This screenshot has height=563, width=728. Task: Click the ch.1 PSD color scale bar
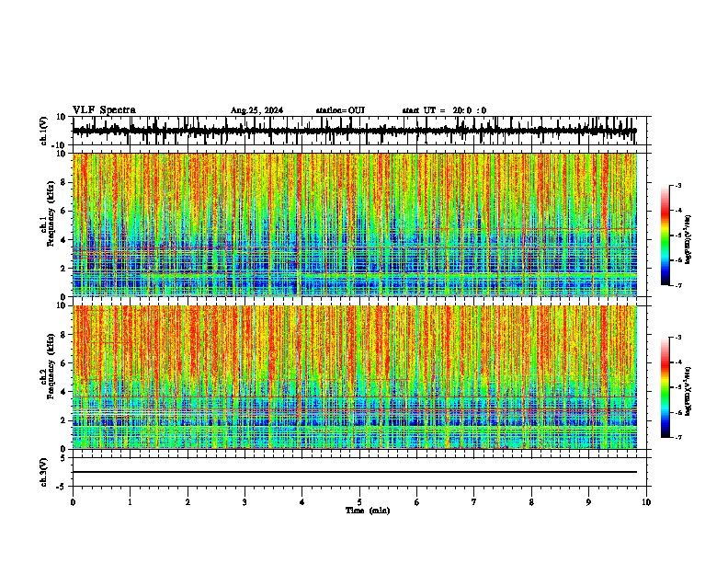[x=665, y=236]
